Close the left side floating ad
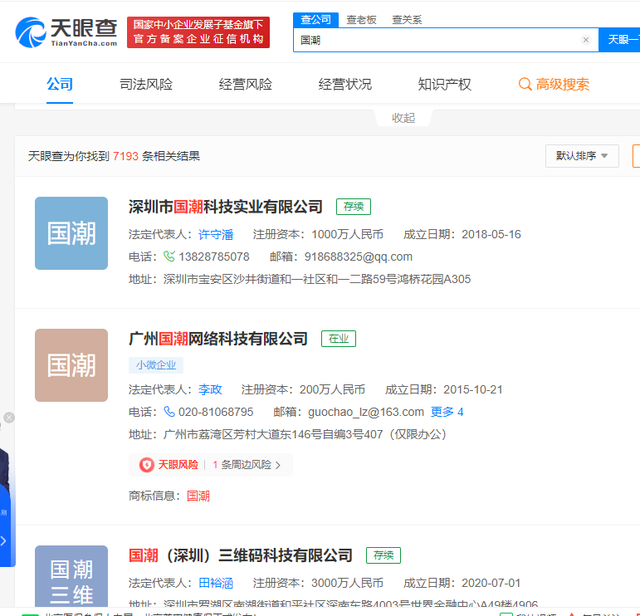This screenshot has width=640, height=616. point(9,417)
